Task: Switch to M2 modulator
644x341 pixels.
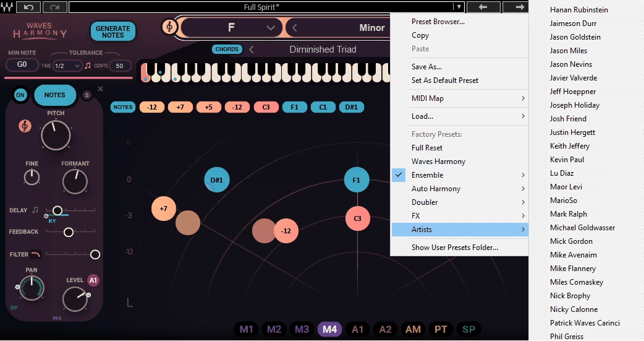Action: click(274, 329)
